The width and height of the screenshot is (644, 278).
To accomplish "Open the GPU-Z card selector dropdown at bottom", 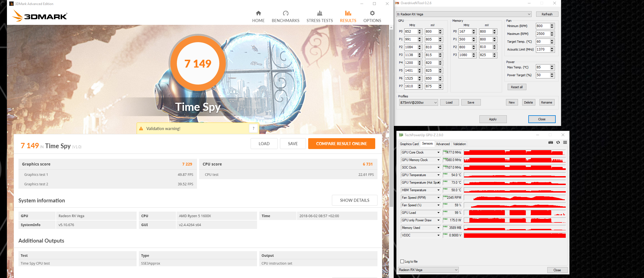I will pos(428,270).
